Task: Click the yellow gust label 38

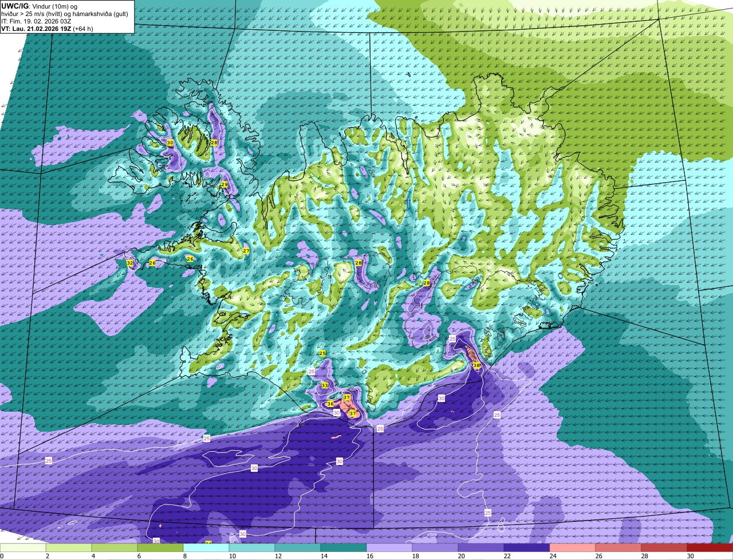Action: [x=476, y=365]
